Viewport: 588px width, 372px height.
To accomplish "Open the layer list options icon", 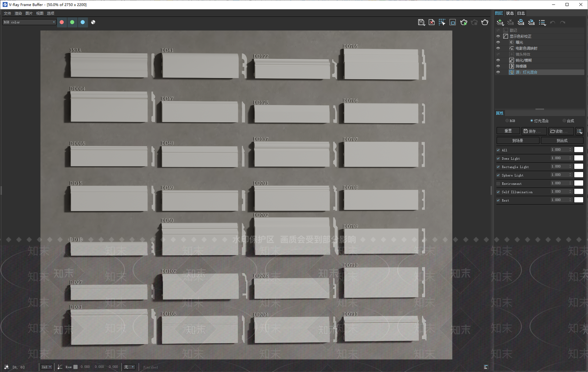I will 542,23.
